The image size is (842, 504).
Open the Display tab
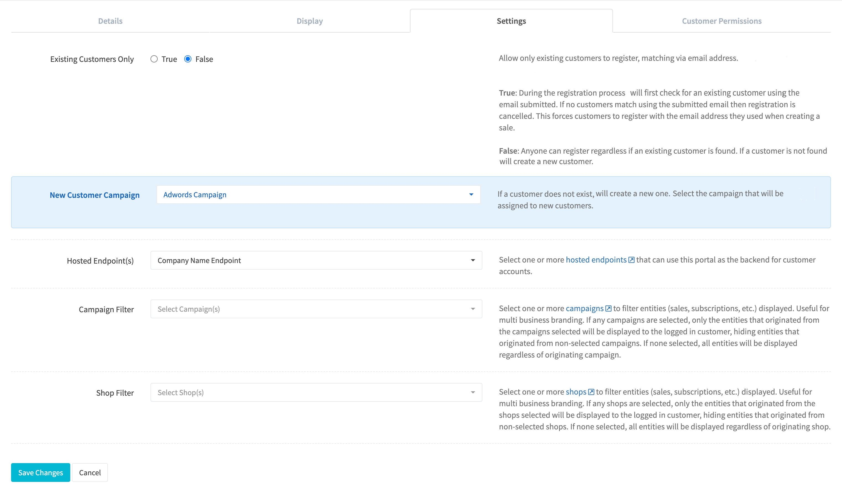tap(309, 21)
